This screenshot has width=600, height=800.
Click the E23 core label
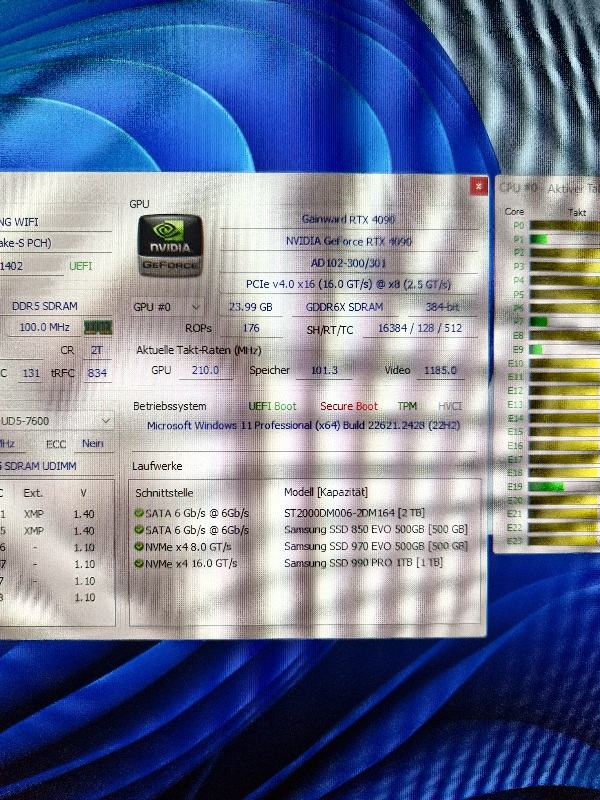[x=515, y=541]
